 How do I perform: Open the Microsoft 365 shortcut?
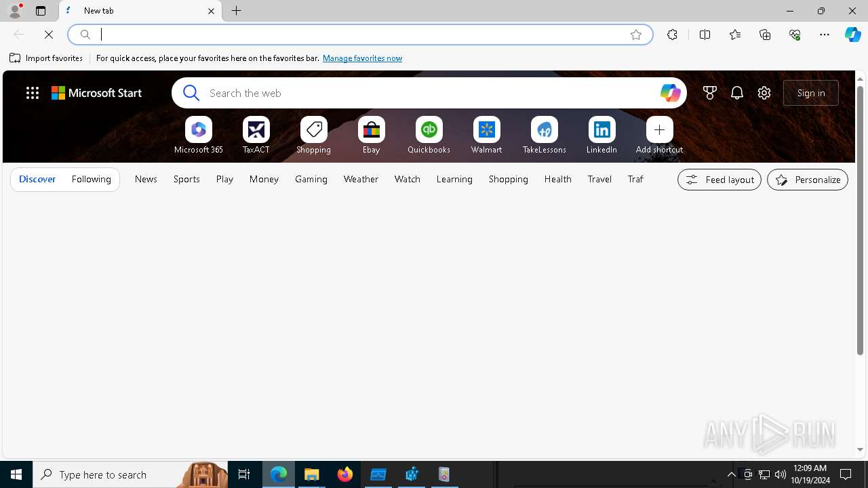(198, 136)
